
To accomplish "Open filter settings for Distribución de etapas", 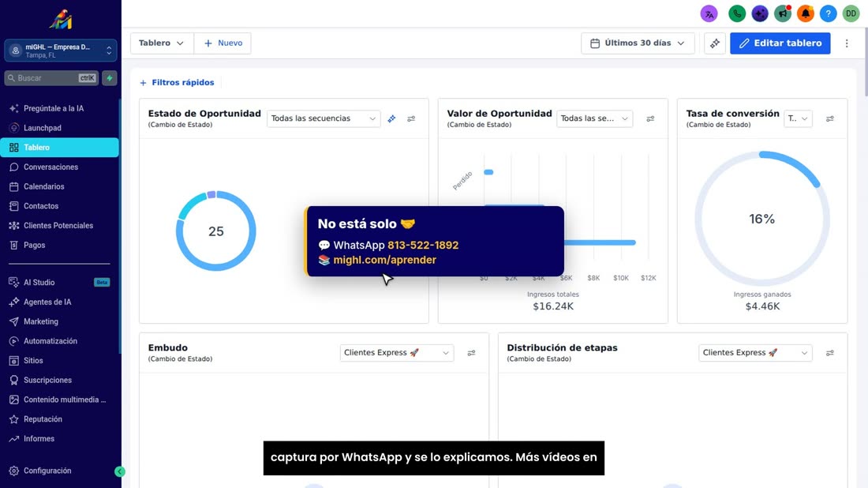I will (830, 353).
